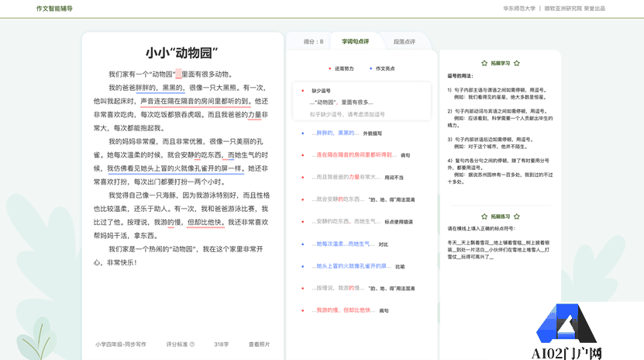The width and height of the screenshot is (644, 360).
Task: Switch to the 字词句点评 tab
Action: [355, 41]
